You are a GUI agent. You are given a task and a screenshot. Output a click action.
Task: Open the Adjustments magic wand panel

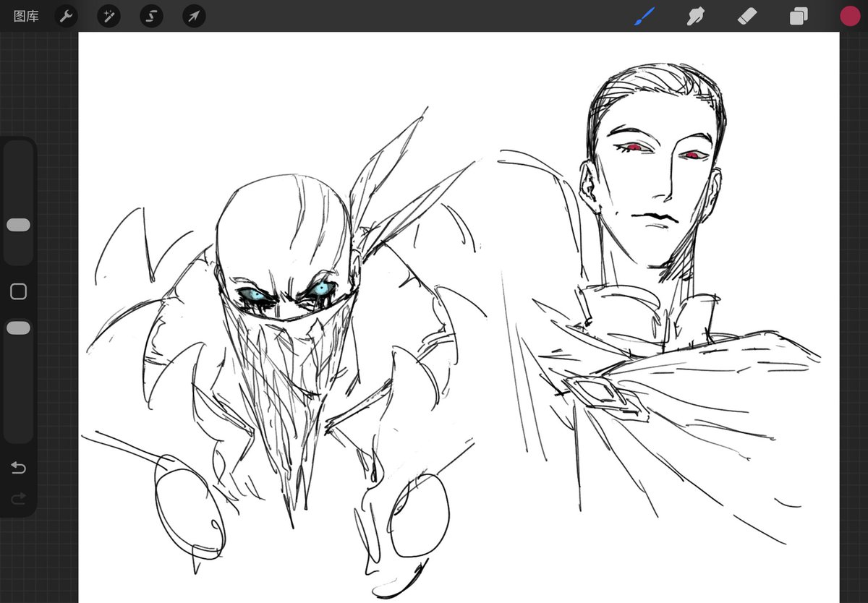tap(109, 16)
